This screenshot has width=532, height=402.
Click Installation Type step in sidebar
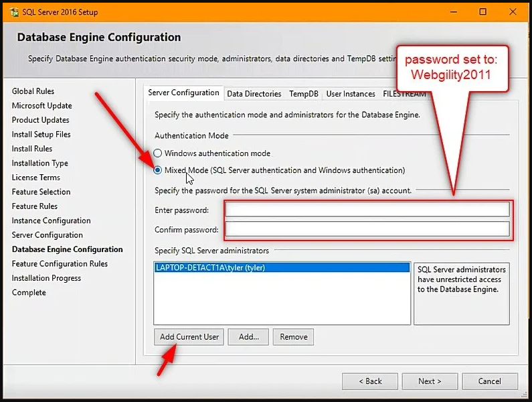39,163
